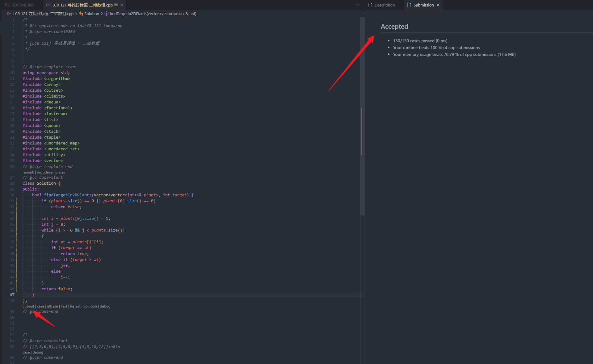
Task: Click the includeTemplates code lens link
Action: (51, 172)
